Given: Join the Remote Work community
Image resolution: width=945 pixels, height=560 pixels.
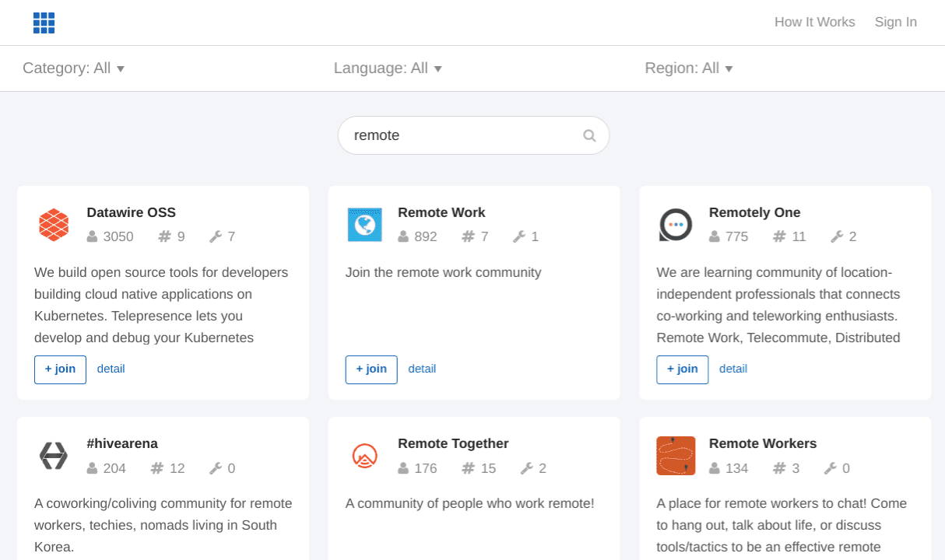Looking at the screenshot, I should [x=371, y=369].
